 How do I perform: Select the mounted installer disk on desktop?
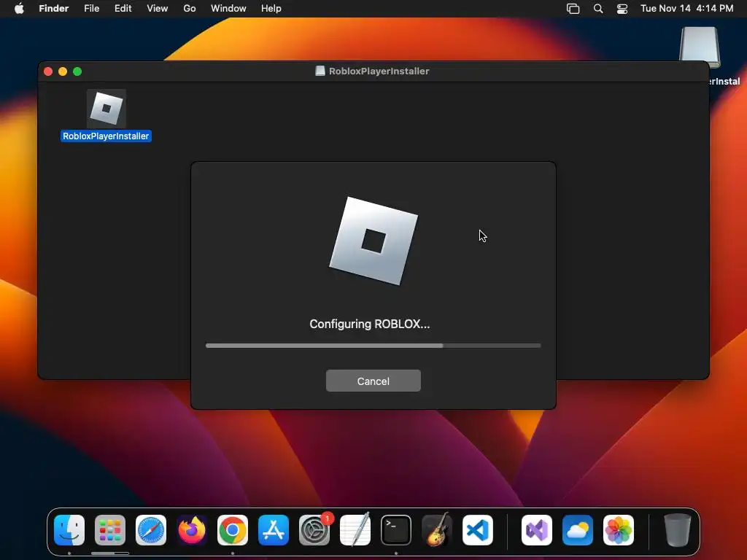pos(700,47)
